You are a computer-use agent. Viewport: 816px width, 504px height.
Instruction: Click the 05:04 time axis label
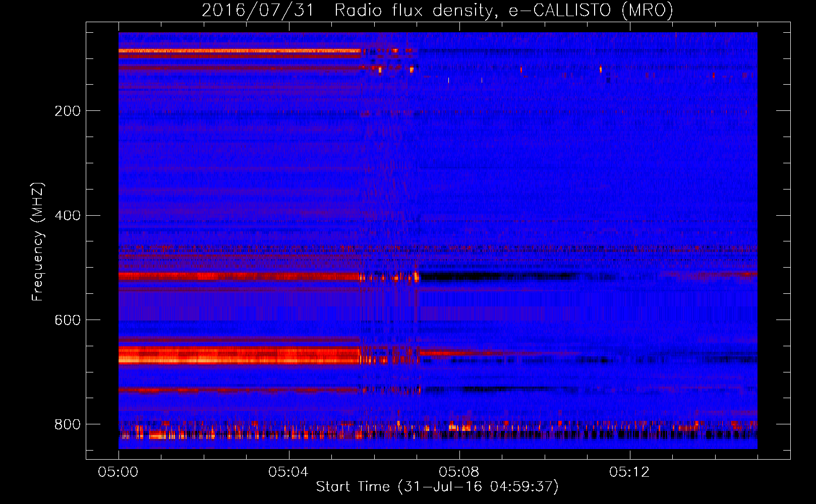288,472
